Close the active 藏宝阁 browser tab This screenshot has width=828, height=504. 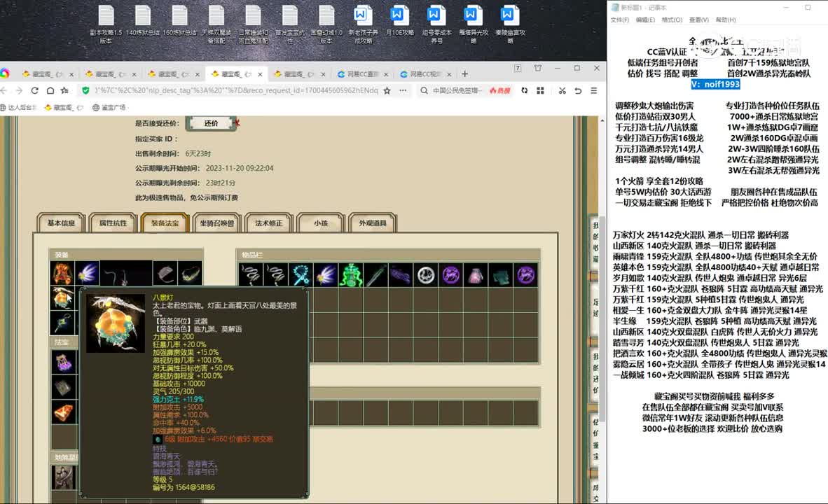(x=260, y=74)
